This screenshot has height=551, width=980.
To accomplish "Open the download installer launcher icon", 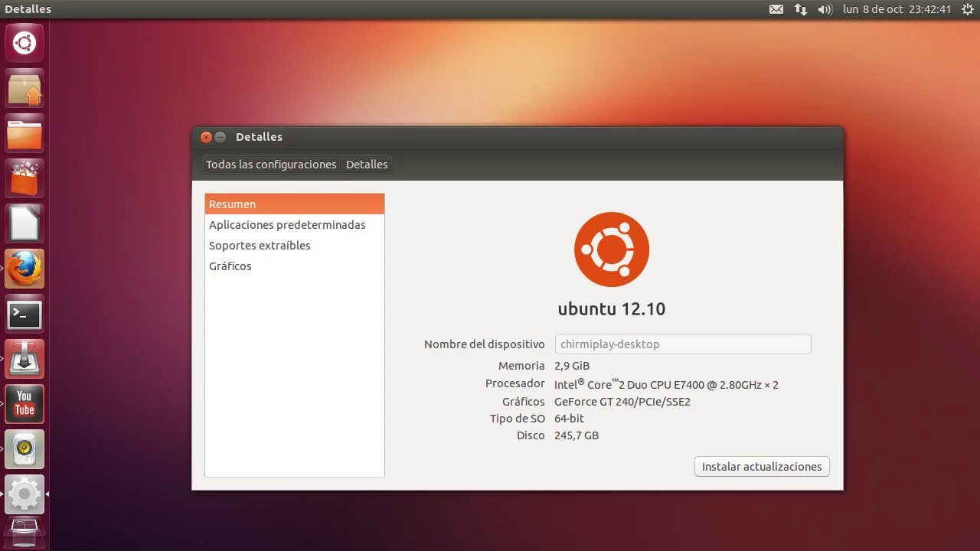I will point(24,360).
